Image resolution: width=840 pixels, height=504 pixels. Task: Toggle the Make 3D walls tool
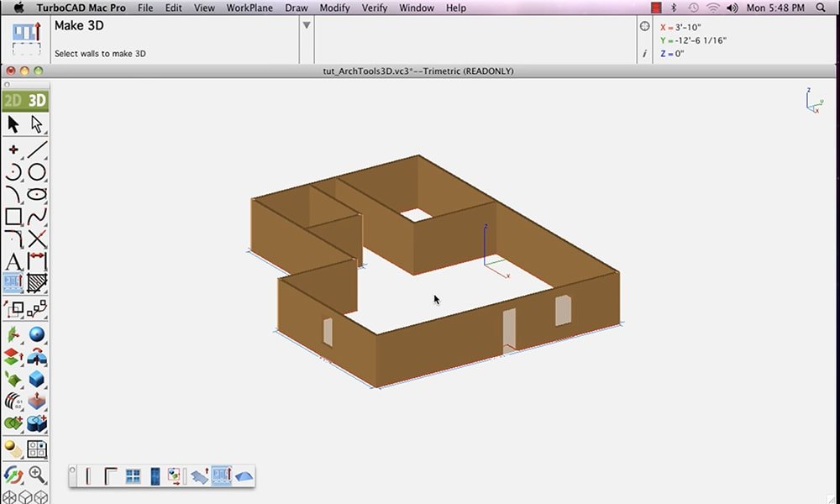[222, 476]
